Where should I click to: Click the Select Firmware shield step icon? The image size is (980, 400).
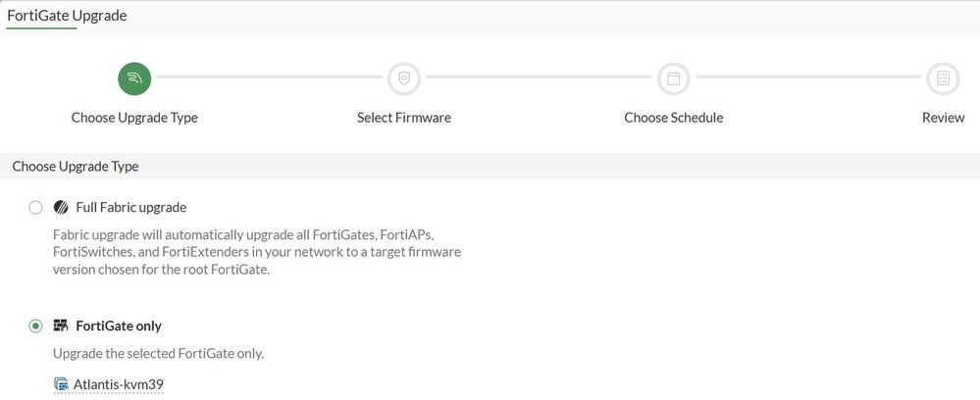[x=403, y=78]
